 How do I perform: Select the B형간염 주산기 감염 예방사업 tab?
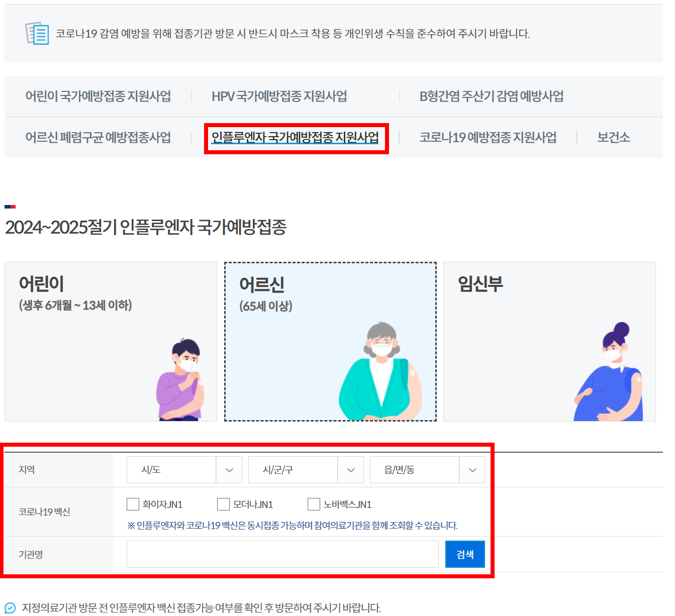[493, 96]
